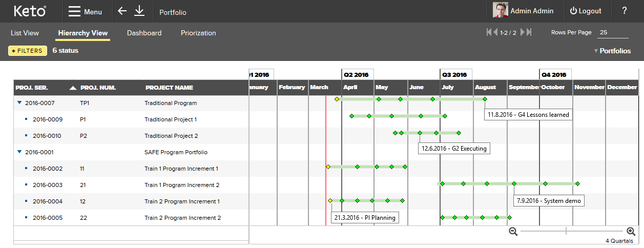Open the help question mark
This screenshot has width=644, height=248.
(625, 11)
